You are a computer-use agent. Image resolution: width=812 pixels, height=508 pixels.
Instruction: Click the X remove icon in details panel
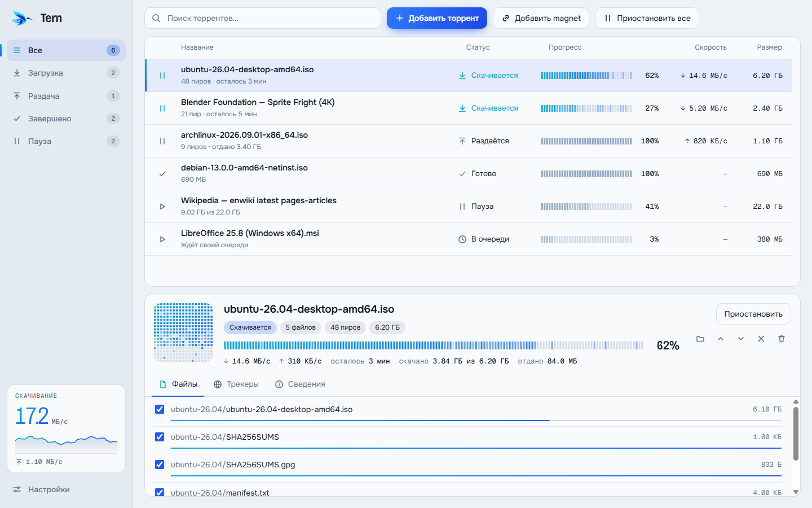761,339
